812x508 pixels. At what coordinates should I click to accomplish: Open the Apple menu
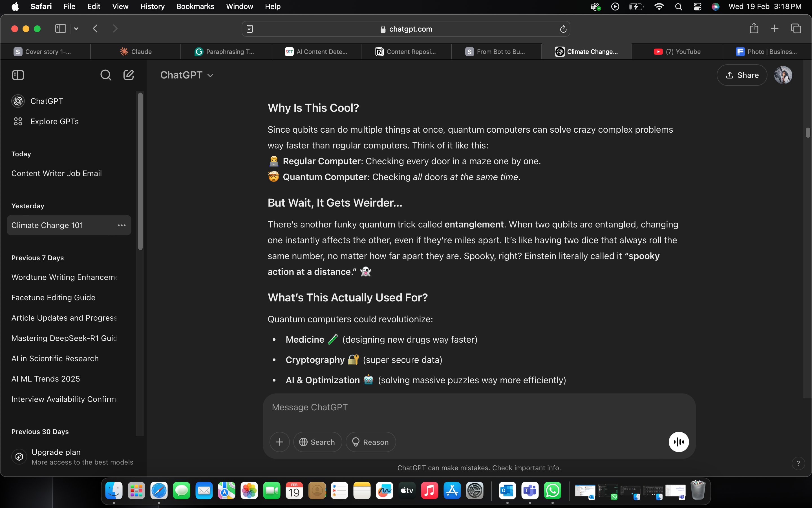point(15,6)
